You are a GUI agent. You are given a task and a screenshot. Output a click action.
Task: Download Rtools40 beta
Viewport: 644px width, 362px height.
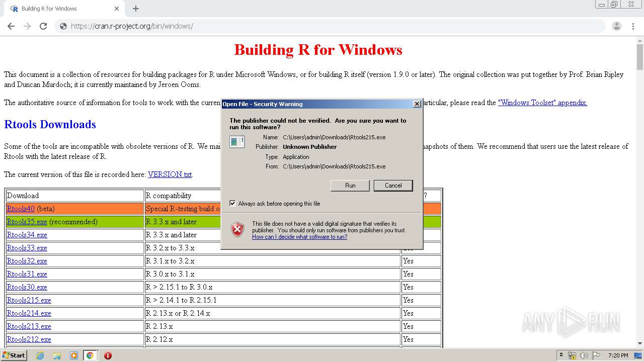point(21,209)
